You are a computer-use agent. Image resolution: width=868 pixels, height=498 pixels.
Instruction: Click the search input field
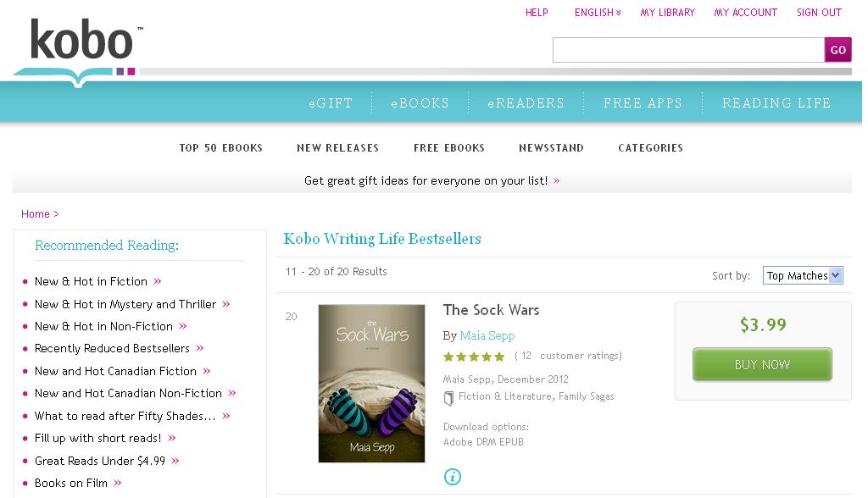tap(688, 50)
